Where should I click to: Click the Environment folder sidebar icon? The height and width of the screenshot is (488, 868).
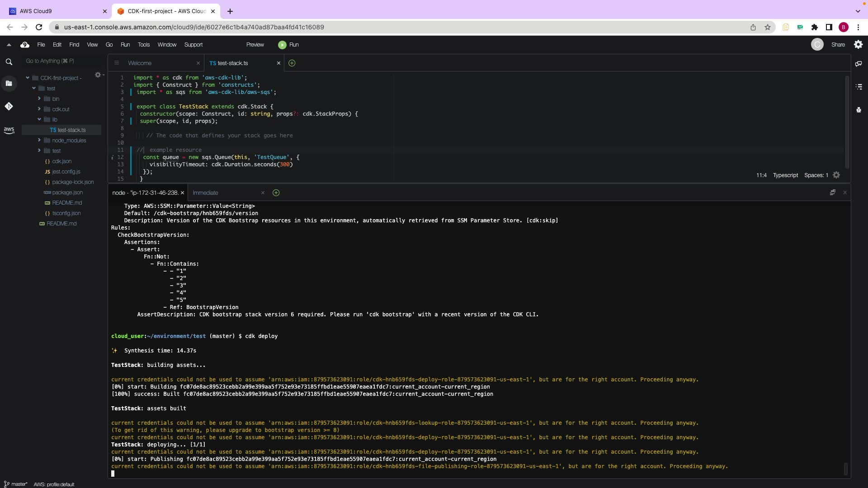[x=9, y=83]
